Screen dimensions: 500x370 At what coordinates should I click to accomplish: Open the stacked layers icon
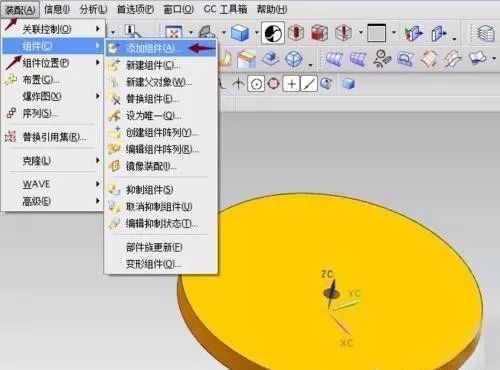click(486, 33)
